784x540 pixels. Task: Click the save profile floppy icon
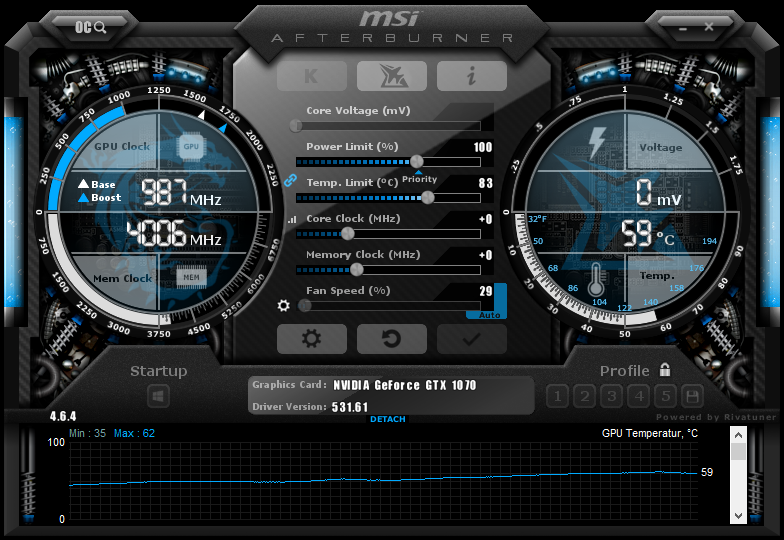692,396
